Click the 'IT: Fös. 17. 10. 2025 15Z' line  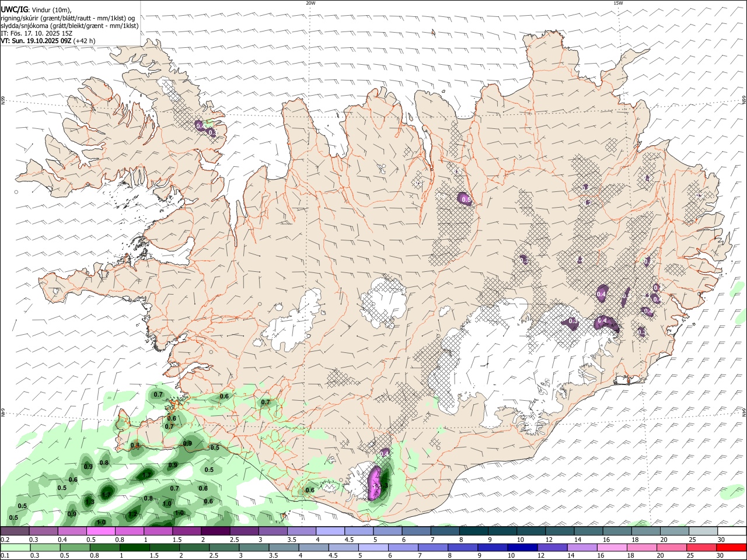tap(37, 33)
